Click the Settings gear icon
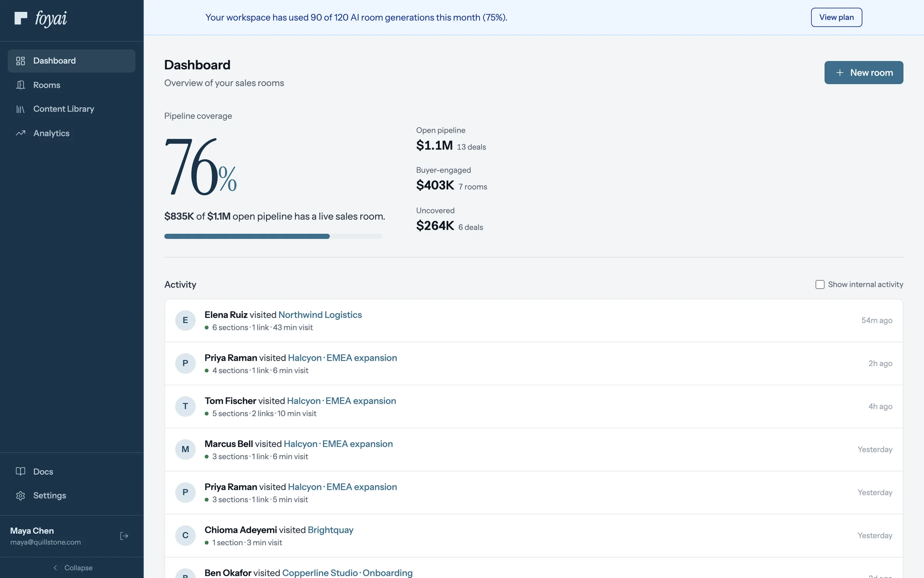Image resolution: width=924 pixels, height=578 pixels. pos(20,496)
